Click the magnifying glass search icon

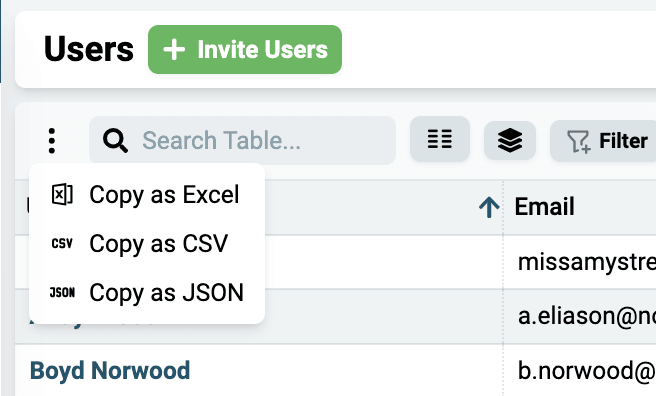pyautogui.click(x=115, y=141)
